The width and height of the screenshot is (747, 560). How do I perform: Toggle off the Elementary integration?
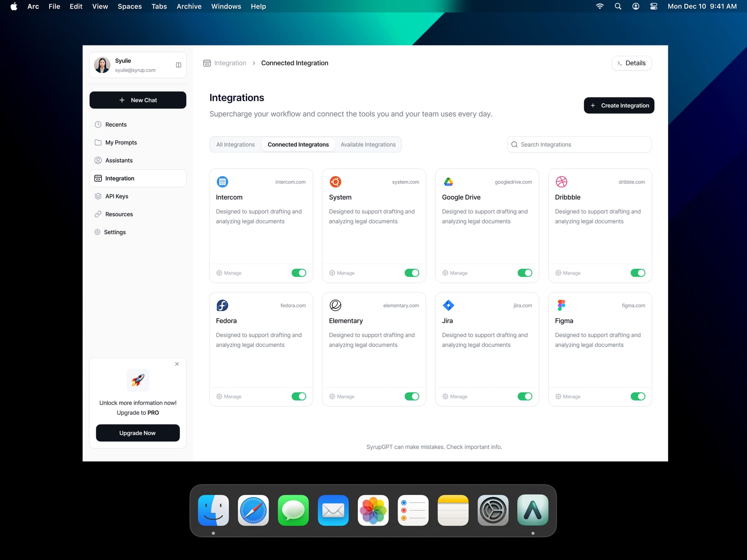412,396
